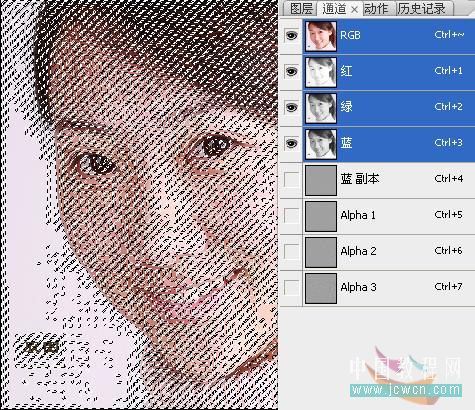Select the 绿 channel name

coord(346,107)
